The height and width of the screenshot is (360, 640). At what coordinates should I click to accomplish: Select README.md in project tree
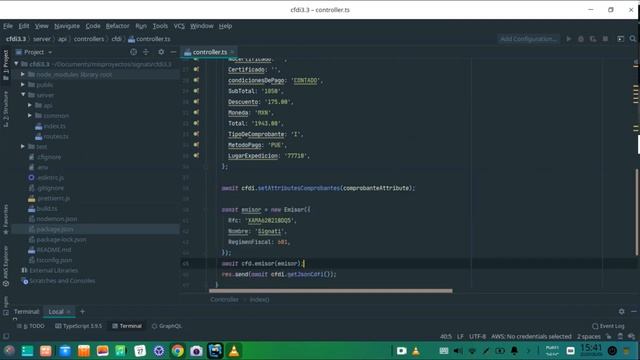tap(53, 249)
